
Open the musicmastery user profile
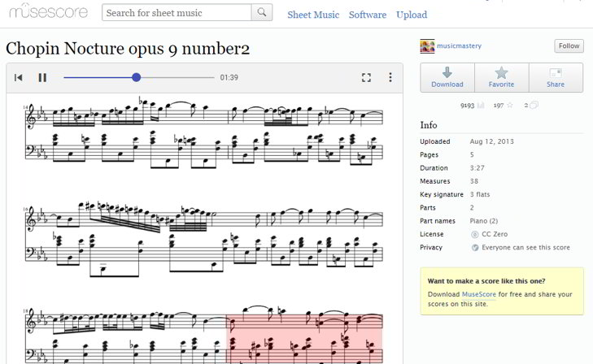(x=459, y=45)
